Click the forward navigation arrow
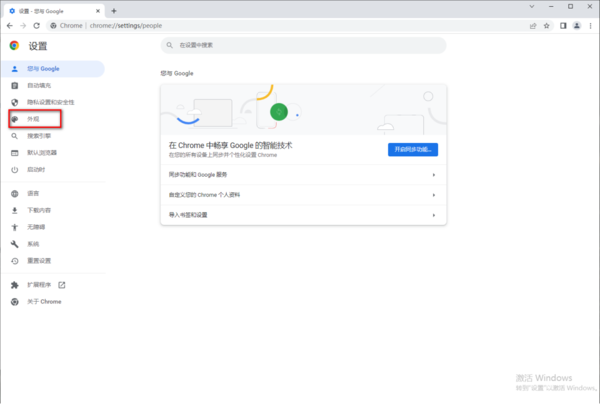This screenshot has height=404, width=600. point(23,26)
